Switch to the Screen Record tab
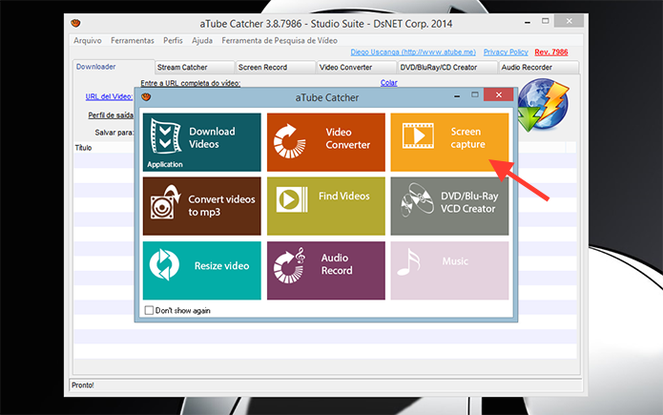663x415 pixels. (x=276, y=67)
